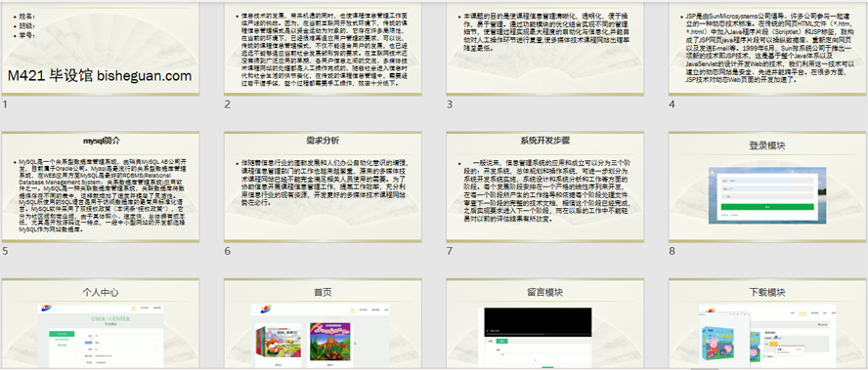Click slide number 8 label
Viewport: 868px width, 370px height.
coord(673,251)
